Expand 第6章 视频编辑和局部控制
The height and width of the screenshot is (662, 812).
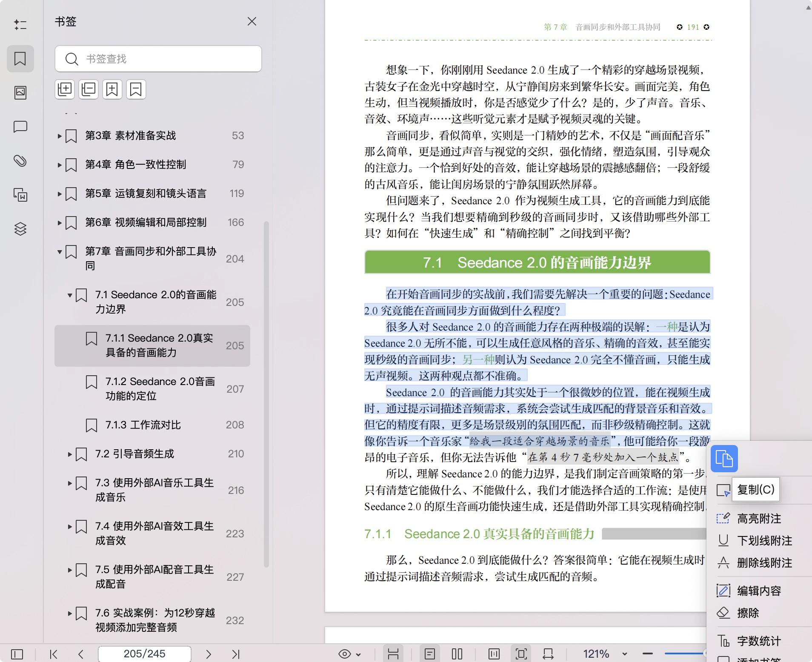click(60, 223)
